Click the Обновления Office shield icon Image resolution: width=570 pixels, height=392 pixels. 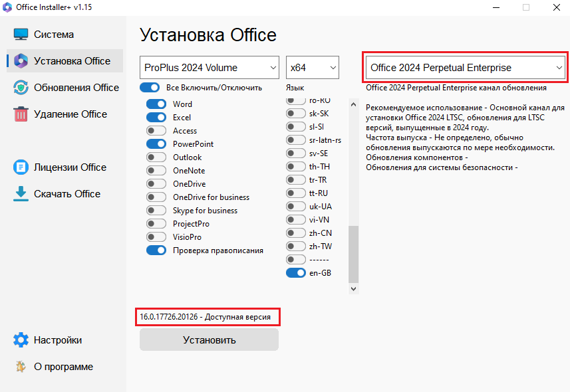tap(21, 87)
